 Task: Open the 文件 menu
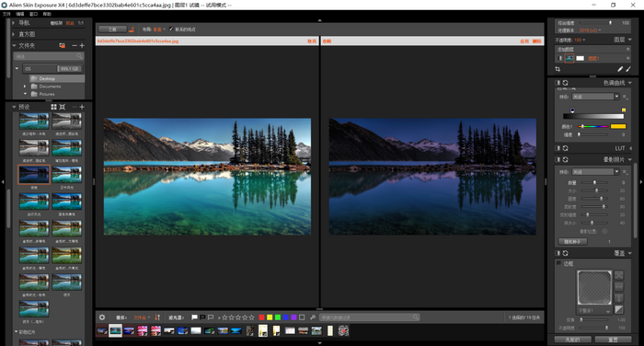coord(6,14)
